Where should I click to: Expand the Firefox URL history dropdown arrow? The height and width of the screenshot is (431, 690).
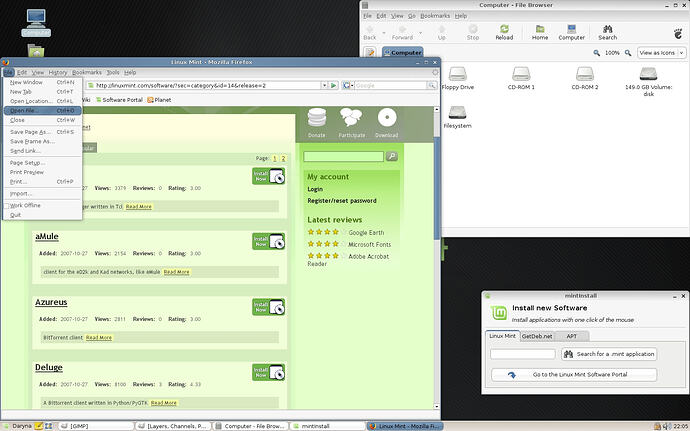pyautogui.click(x=324, y=86)
